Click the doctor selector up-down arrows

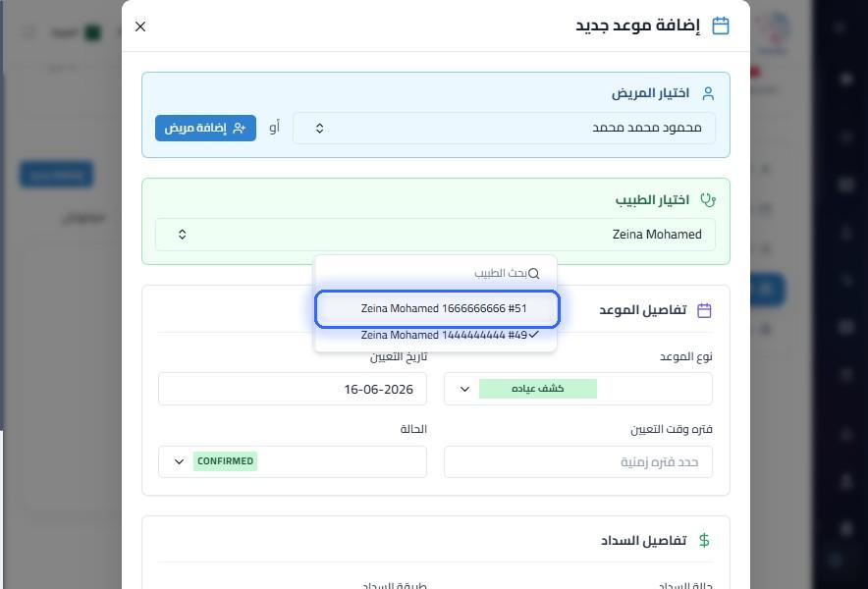pyautogui.click(x=182, y=235)
